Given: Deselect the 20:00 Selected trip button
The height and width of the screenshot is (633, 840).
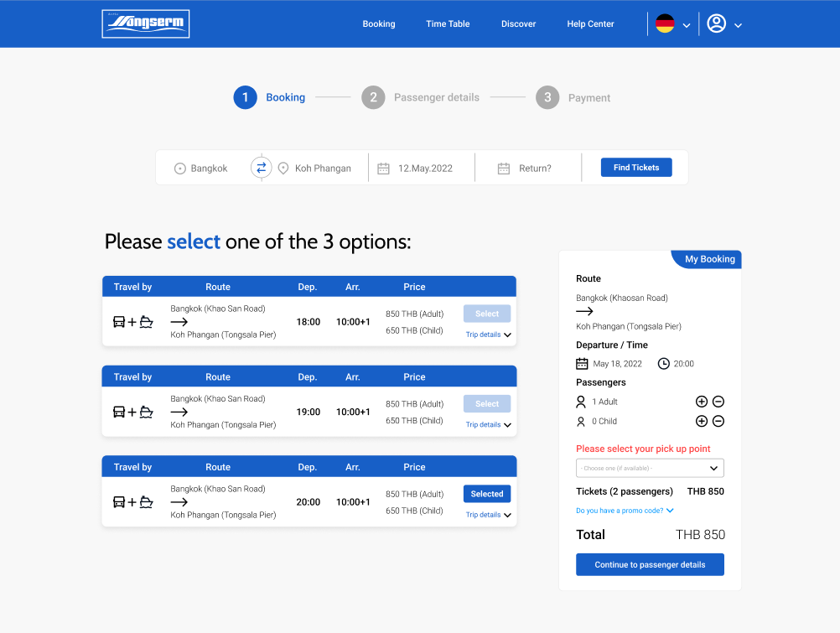Looking at the screenshot, I should 487,494.
